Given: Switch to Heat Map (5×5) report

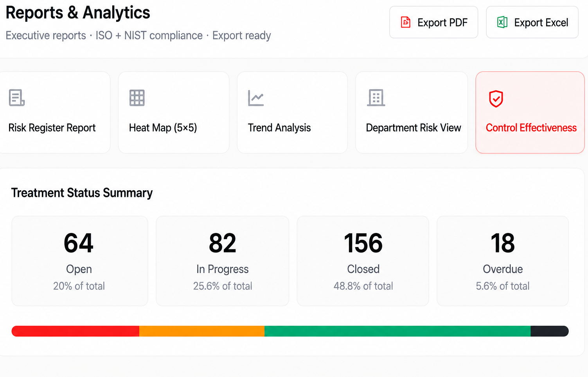Looking at the screenshot, I should pyautogui.click(x=174, y=112).
